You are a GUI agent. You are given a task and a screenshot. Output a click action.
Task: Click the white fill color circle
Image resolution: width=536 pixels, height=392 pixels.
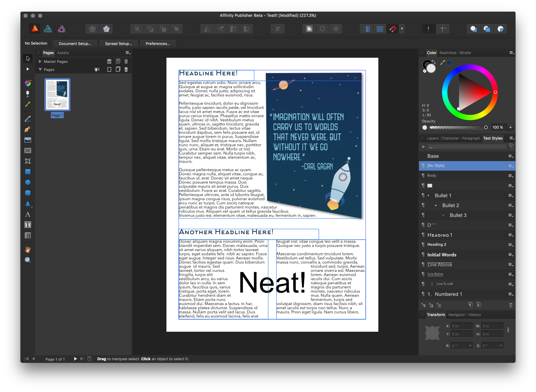click(x=431, y=68)
